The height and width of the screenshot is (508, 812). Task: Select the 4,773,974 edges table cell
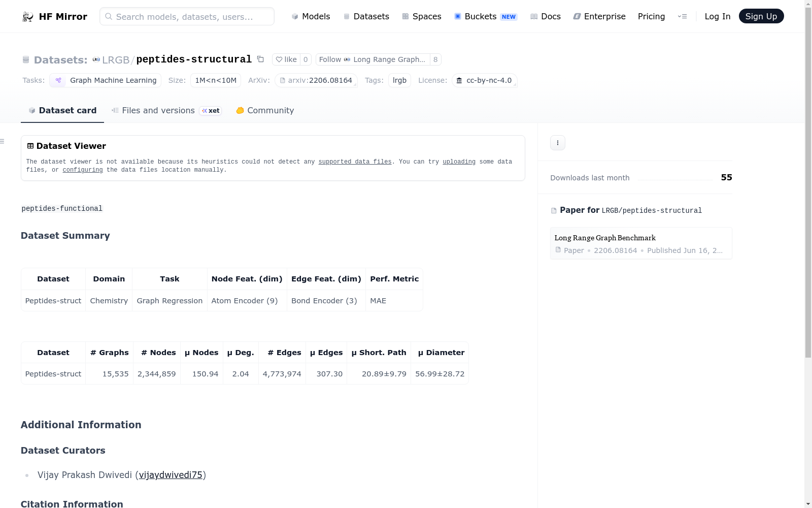(282, 374)
